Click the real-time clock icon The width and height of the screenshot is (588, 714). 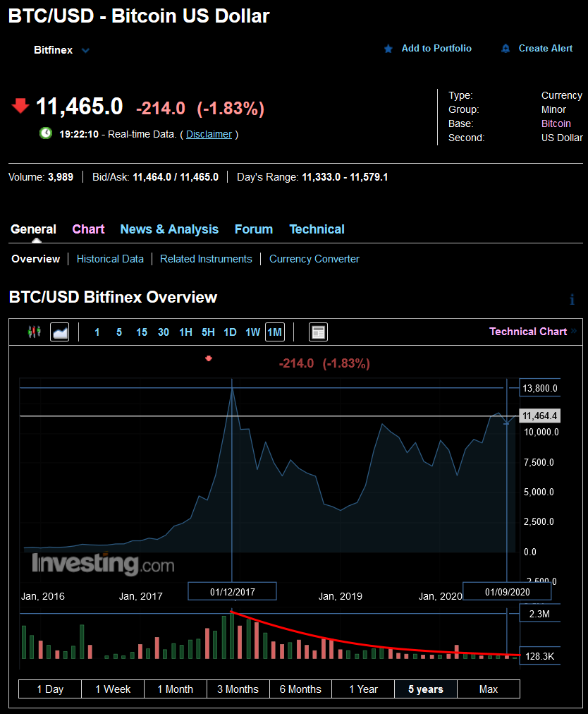(x=46, y=133)
